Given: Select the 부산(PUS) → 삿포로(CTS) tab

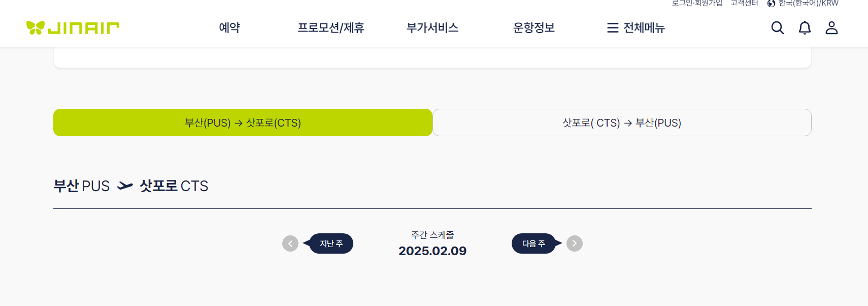Looking at the screenshot, I should [243, 123].
